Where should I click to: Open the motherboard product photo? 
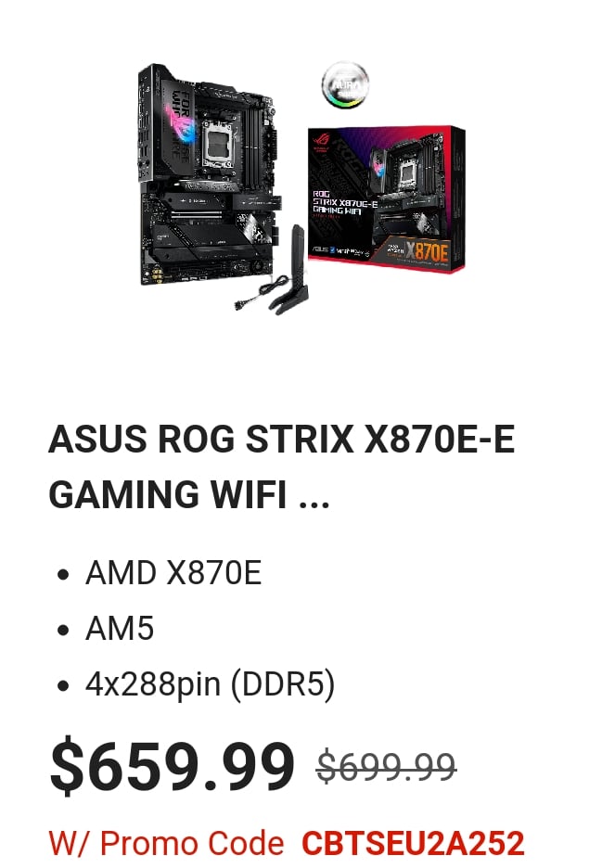click(x=207, y=176)
